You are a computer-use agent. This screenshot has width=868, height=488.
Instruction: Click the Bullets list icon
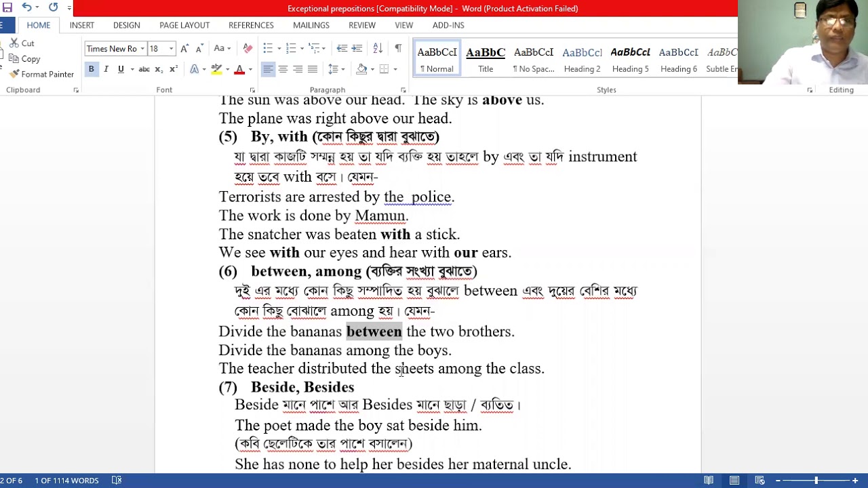[268, 49]
